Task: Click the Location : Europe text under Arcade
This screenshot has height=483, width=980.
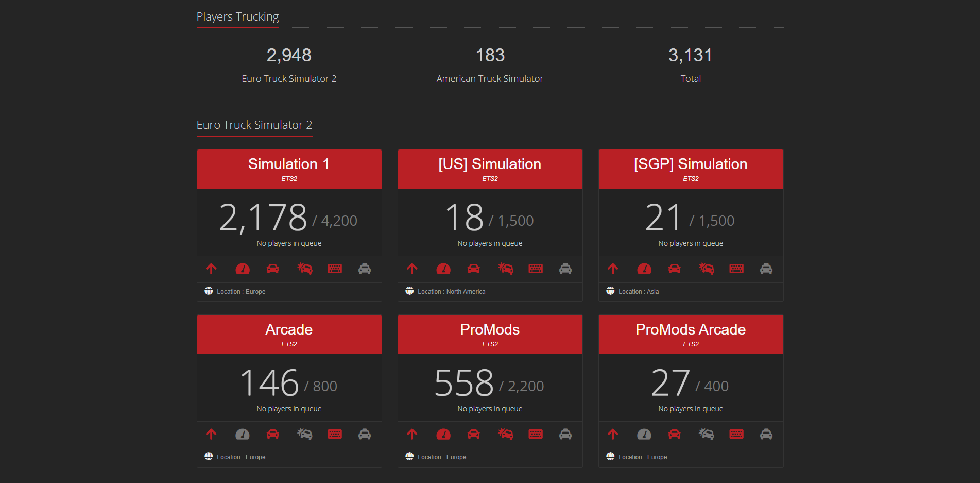Action: coord(240,457)
